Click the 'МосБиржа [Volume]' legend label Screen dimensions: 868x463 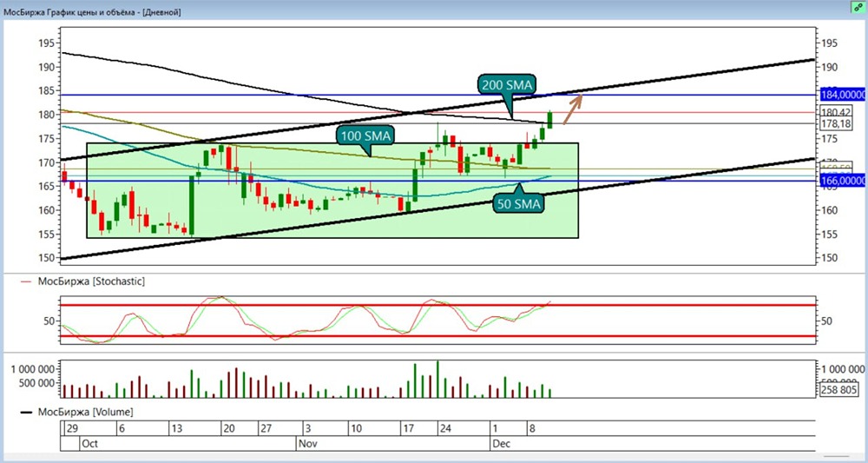85,412
